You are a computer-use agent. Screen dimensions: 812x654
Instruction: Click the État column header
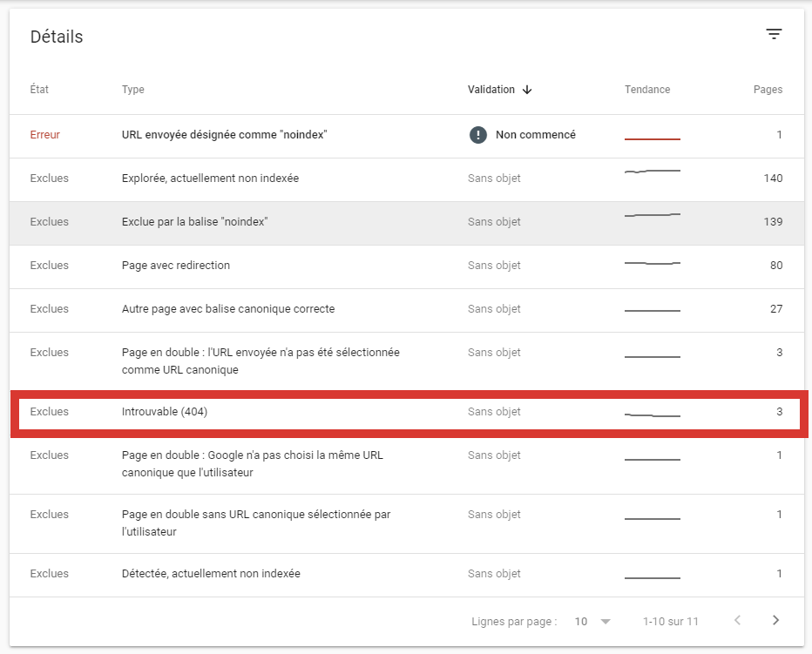coord(42,90)
